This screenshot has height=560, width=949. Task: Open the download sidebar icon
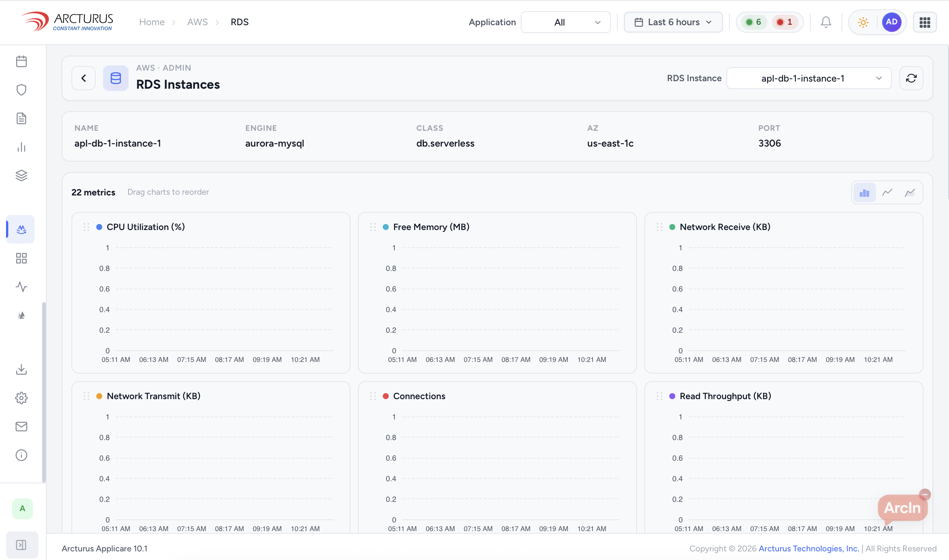coord(21,369)
